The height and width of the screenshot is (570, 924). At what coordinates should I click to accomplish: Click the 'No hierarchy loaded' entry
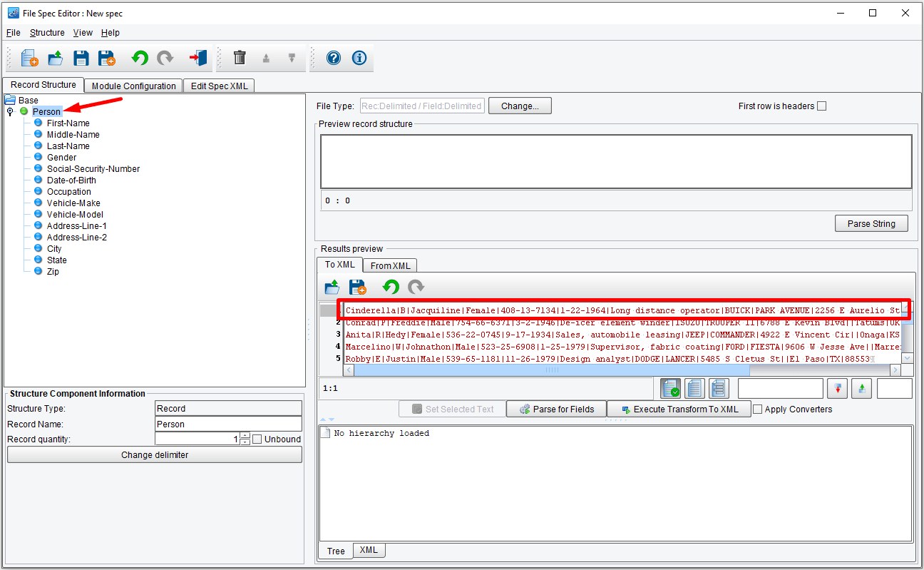(x=381, y=433)
